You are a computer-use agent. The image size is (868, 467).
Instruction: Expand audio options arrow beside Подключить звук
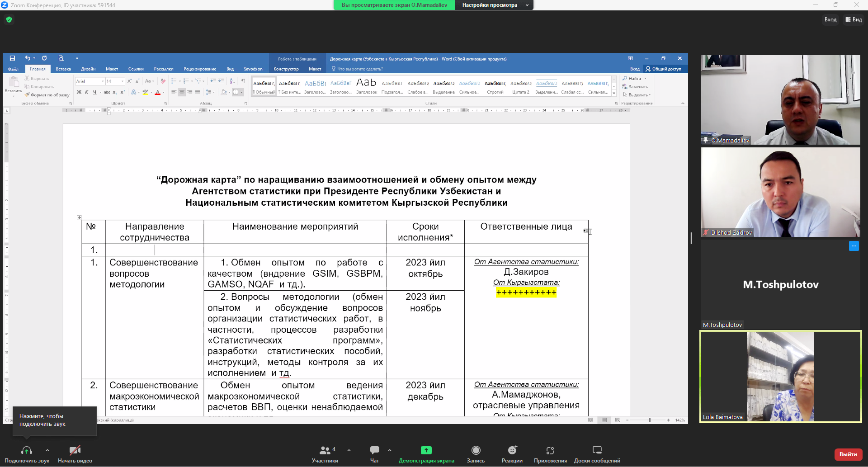[47, 450]
